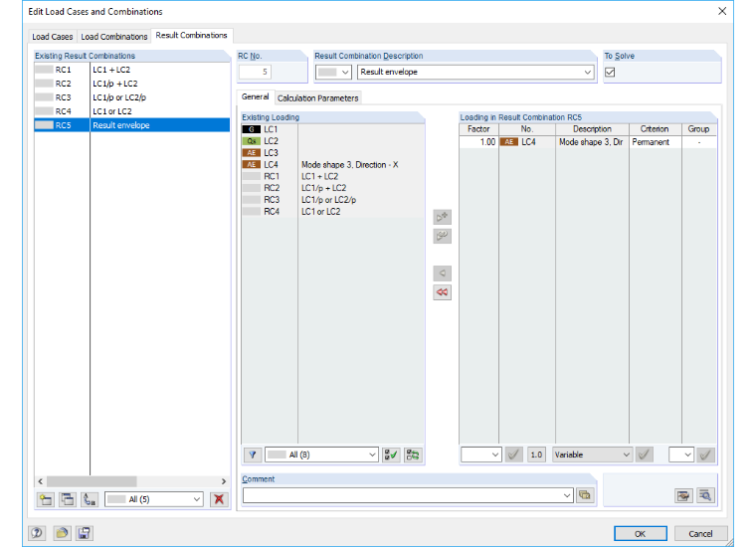Click the black G swatch of LC1
The height and width of the screenshot is (547, 756).
252,129
